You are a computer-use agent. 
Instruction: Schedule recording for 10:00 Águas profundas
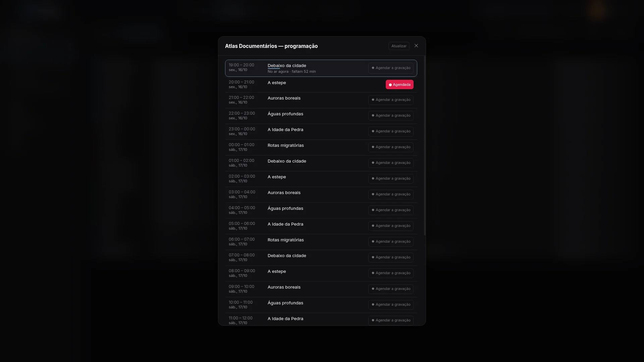[x=391, y=305]
